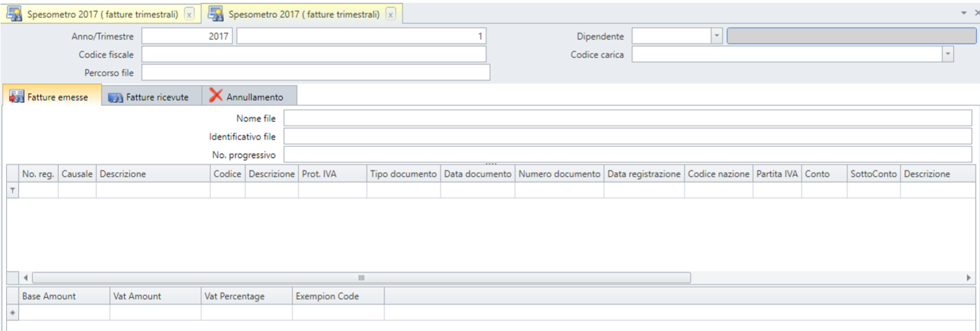Close the second Spesometro 2017 tab

(x=391, y=14)
